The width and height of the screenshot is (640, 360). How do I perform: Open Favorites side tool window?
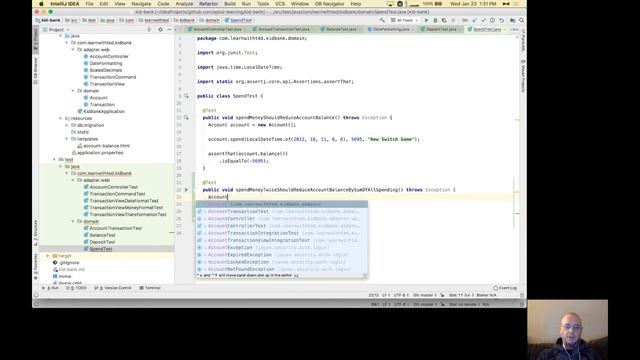tap(36, 267)
